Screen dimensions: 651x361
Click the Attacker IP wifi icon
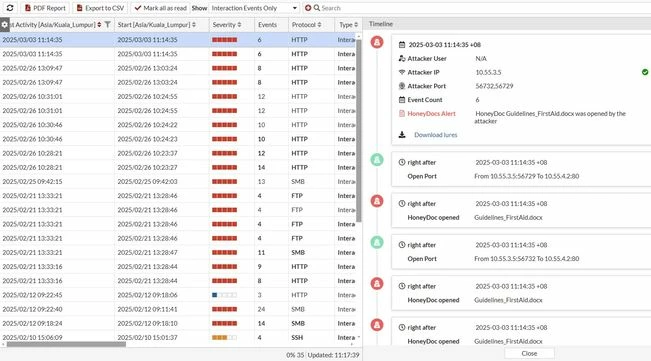click(x=401, y=72)
